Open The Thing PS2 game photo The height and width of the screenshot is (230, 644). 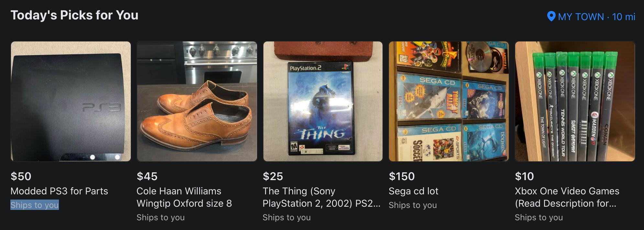(323, 101)
